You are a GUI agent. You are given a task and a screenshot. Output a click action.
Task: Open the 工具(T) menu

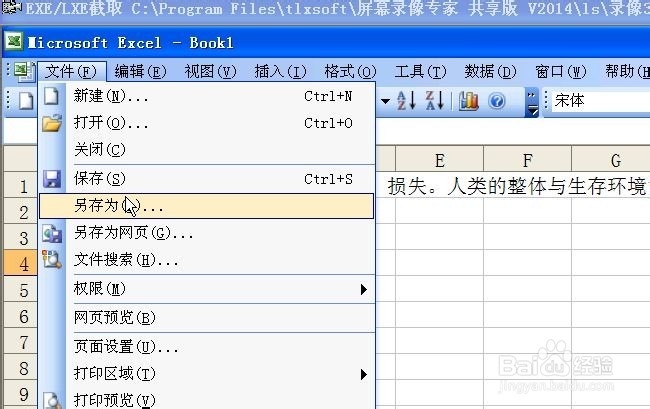click(x=420, y=71)
